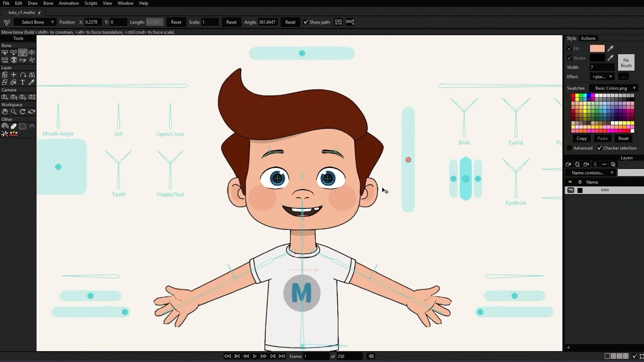Click the No Brush button
Image resolution: width=644 pixels, height=362 pixels.
626,63
